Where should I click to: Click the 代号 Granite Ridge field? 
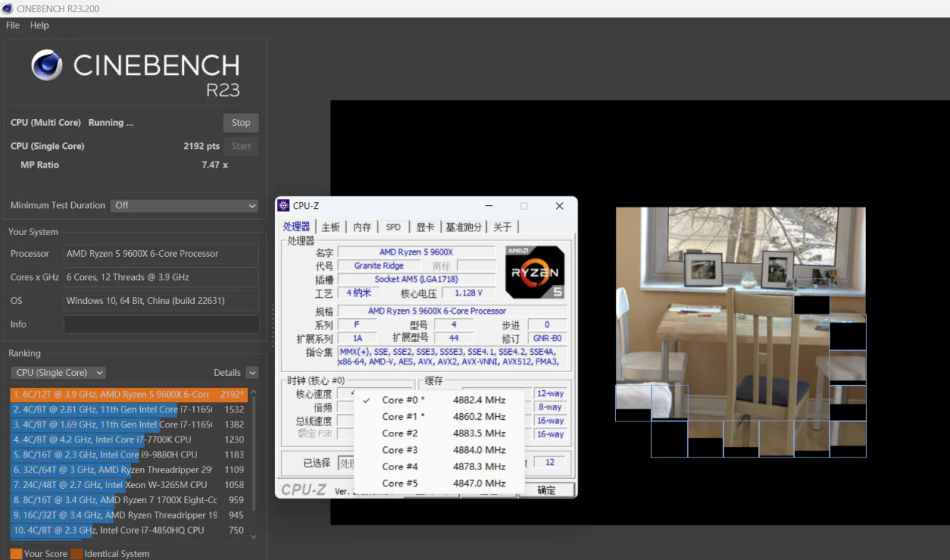coord(379,266)
